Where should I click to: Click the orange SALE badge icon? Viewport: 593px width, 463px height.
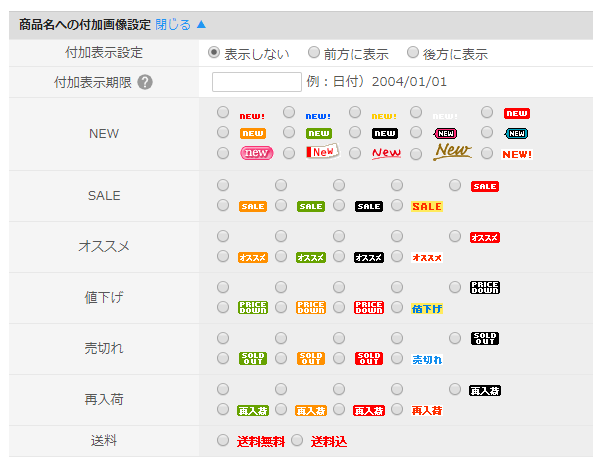point(253,207)
